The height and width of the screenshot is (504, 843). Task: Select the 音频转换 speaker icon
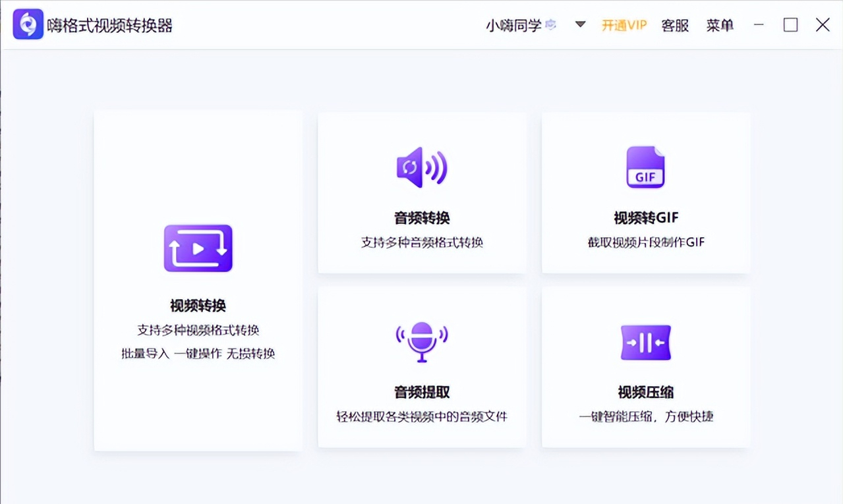pyautogui.click(x=422, y=167)
